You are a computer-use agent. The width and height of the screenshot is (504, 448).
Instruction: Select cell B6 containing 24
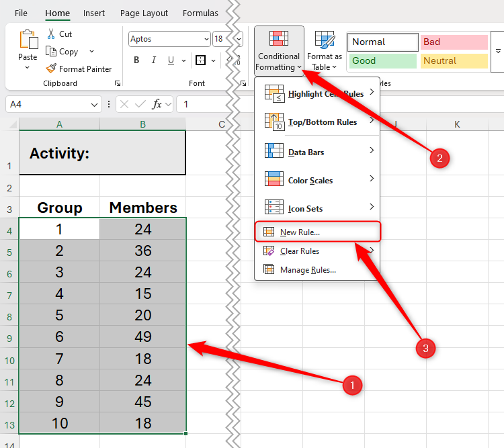click(x=142, y=273)
